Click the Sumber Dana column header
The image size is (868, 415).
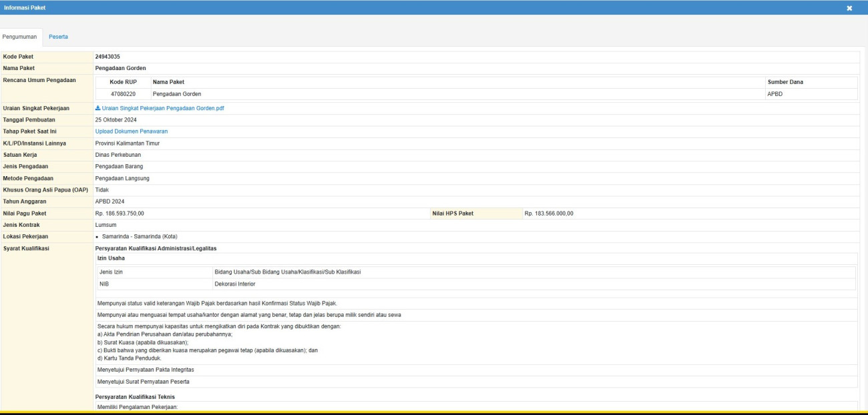pyautogui.click(x=785, y=82)
